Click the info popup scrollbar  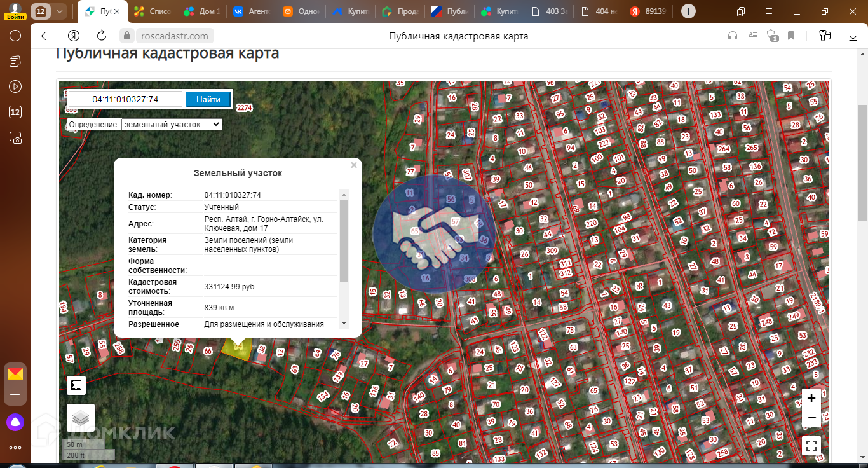[344, 242]
